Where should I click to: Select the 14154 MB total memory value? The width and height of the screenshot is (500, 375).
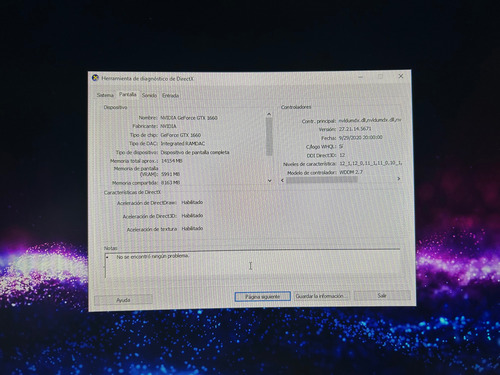(x=172, y=161)
